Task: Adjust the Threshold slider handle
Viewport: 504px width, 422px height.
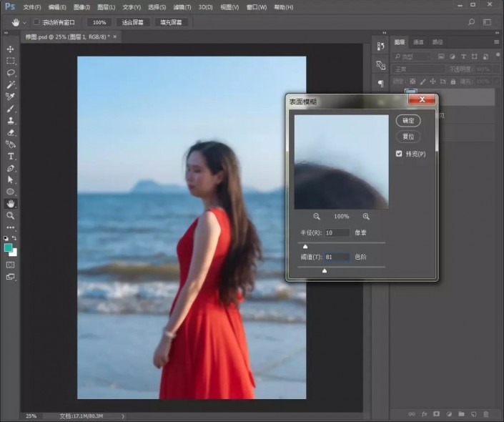Action: (x=325, y=271)
